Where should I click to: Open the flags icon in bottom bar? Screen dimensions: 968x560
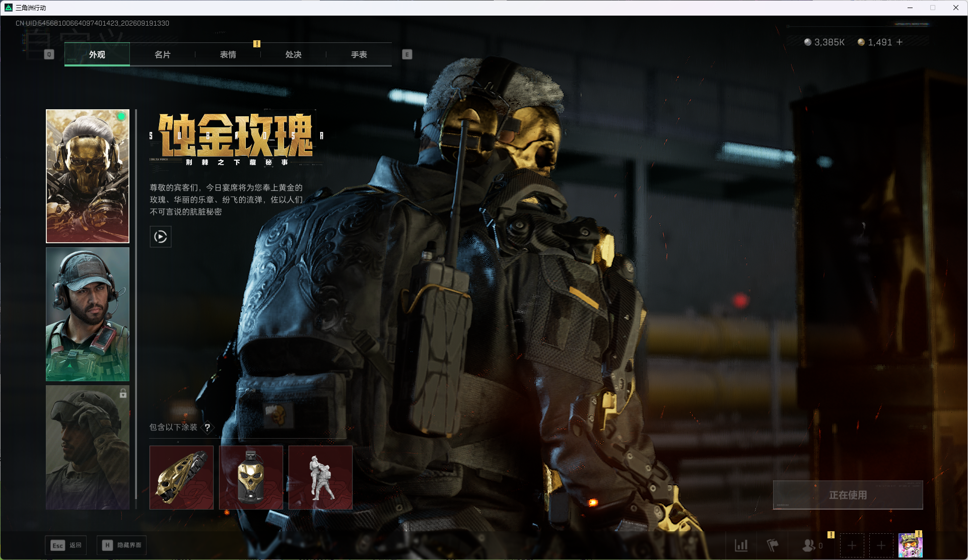coord(773,545)
